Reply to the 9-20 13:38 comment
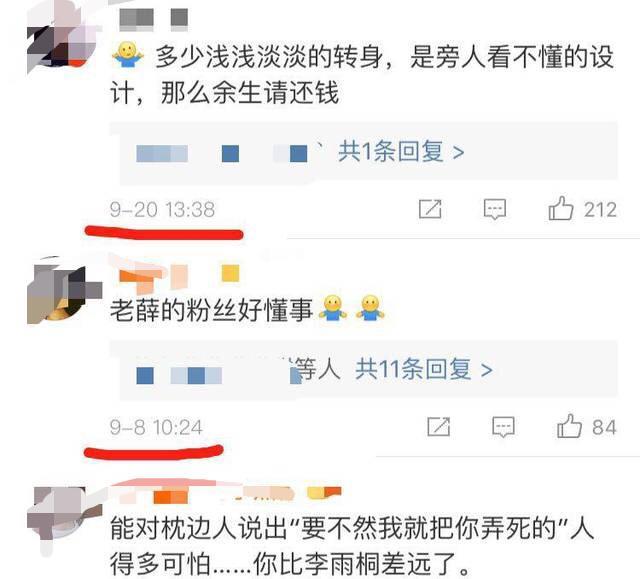 pyautogui.click(x=495, y=209)
